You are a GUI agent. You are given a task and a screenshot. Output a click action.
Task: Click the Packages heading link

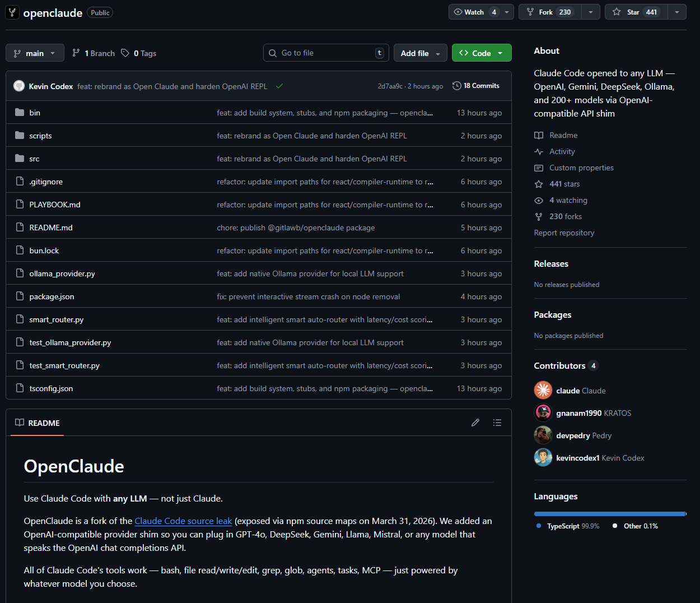tap(553, 314)
